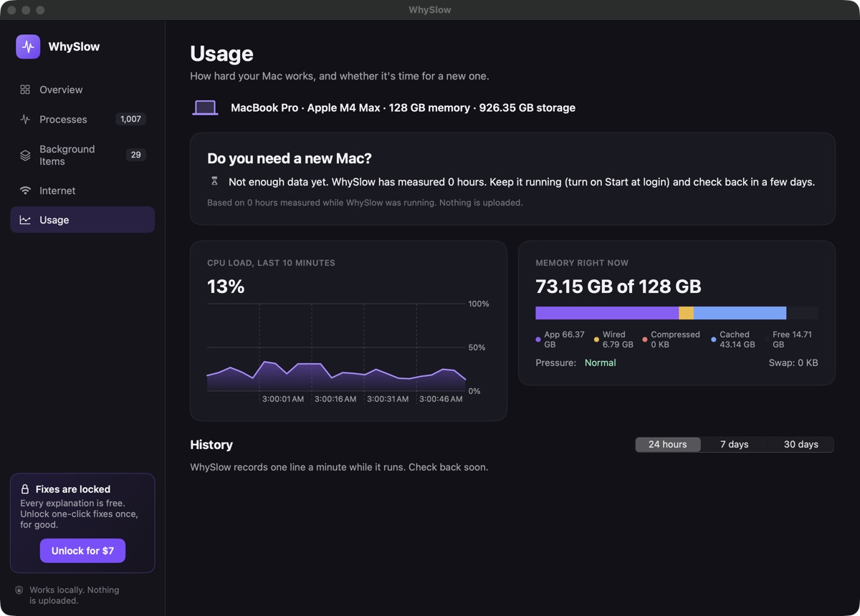
Task: Click the blue Cached segment of the memory bar
Action: click(740, 313)
